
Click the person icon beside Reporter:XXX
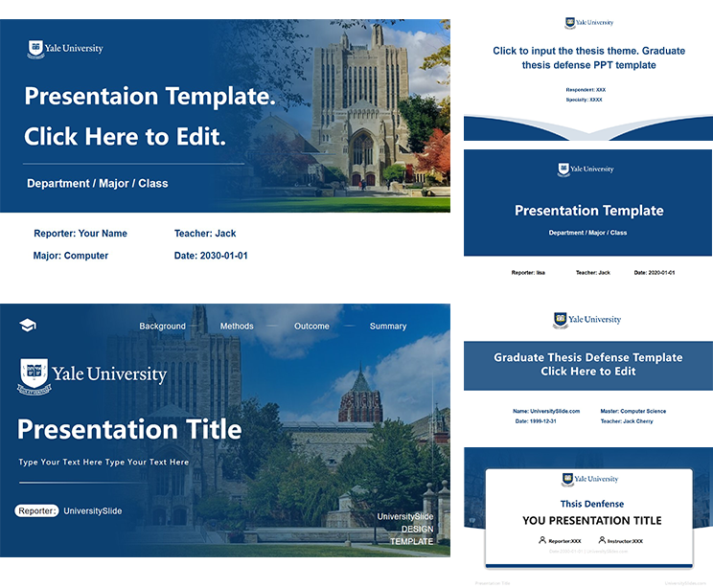pos(542,540)
